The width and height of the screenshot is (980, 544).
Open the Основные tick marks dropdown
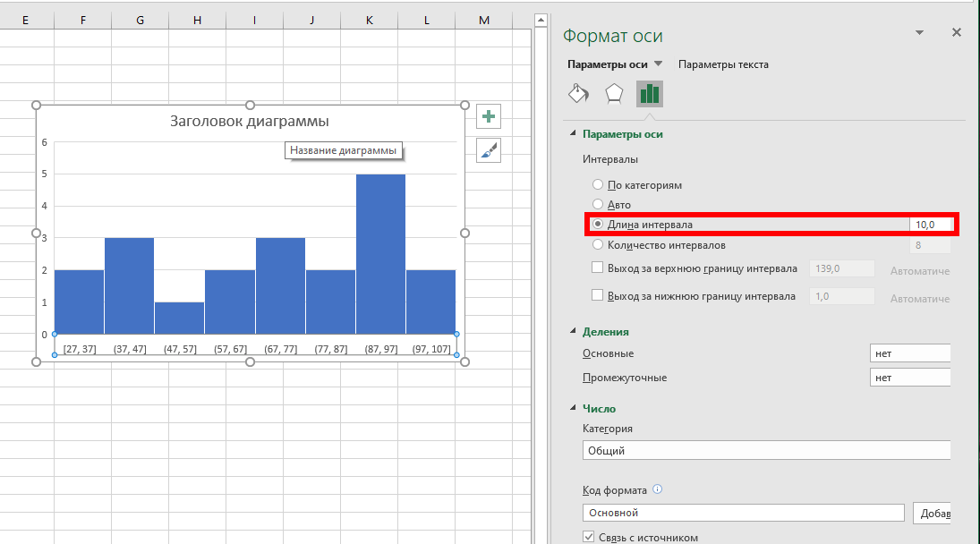click(x=909, y=353)
